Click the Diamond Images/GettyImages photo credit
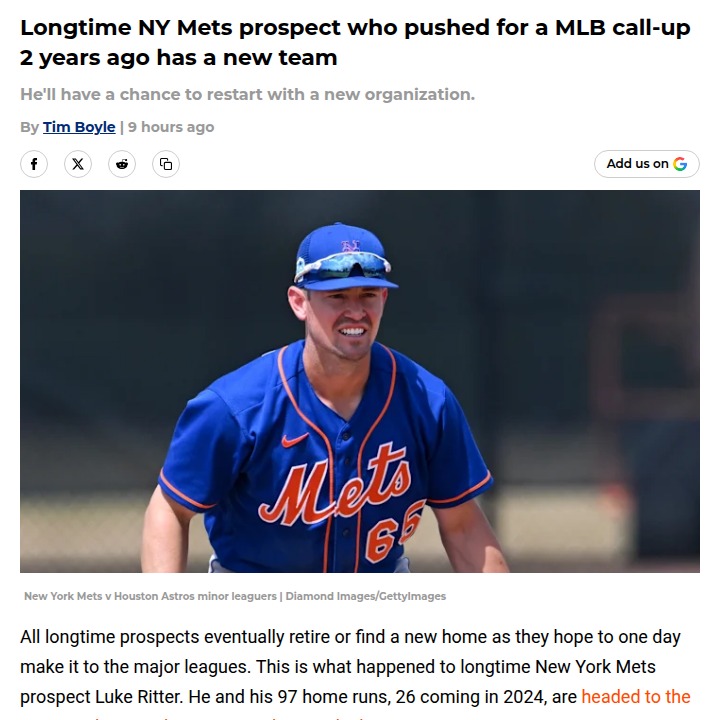The height and width of the screenshot is (720, 720). (366, 596)
